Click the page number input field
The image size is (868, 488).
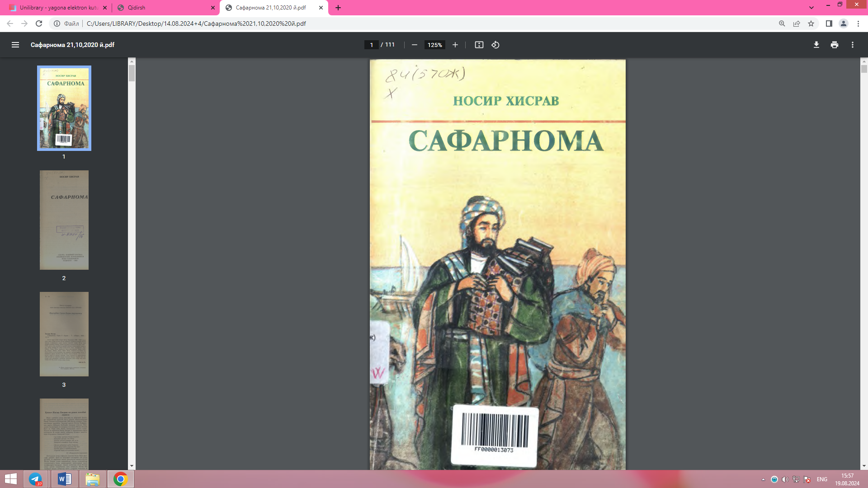[x=371, y=45]
